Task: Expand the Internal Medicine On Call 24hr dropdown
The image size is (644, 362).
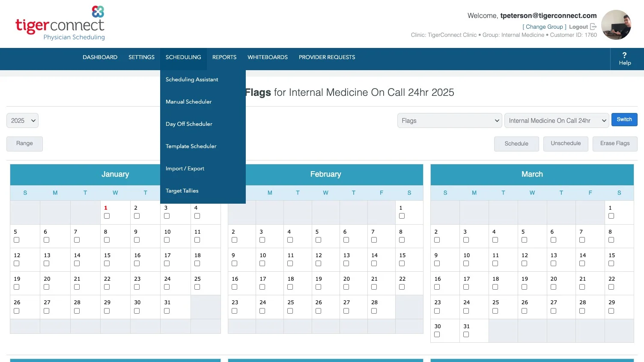Action: pos(557,121)
